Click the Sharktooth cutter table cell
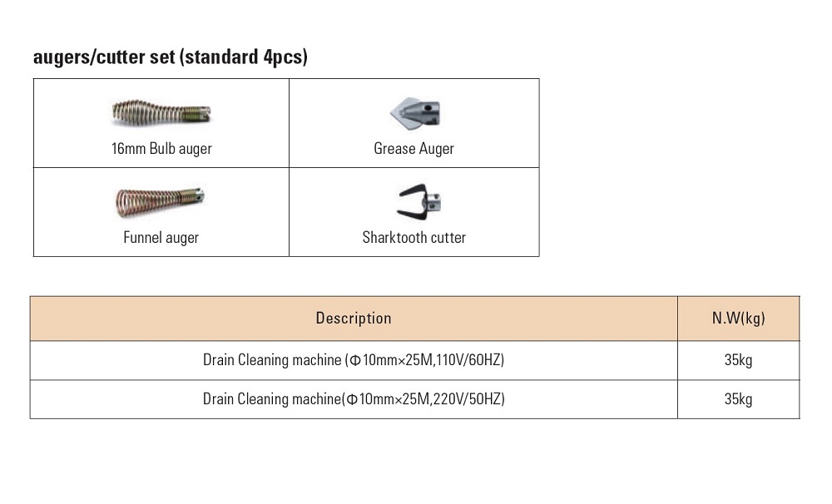The height and width of the screenshot is (504, 832). point(414,212)
